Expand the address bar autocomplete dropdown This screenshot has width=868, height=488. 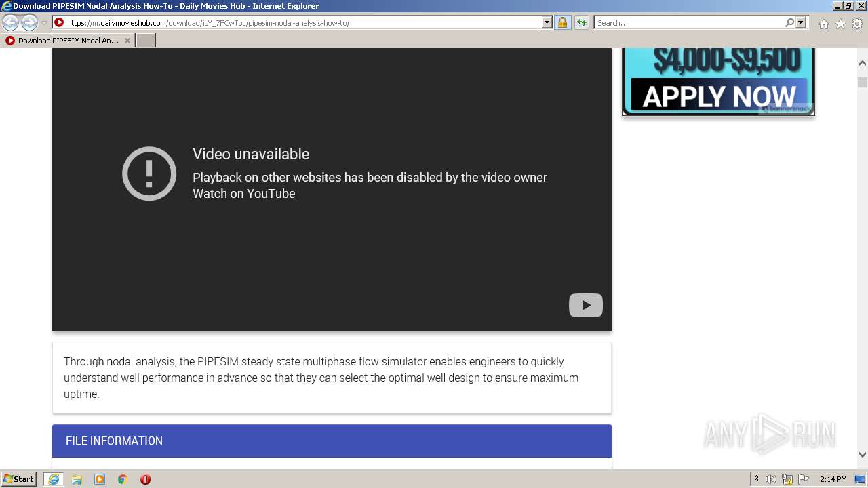point(547,22)
